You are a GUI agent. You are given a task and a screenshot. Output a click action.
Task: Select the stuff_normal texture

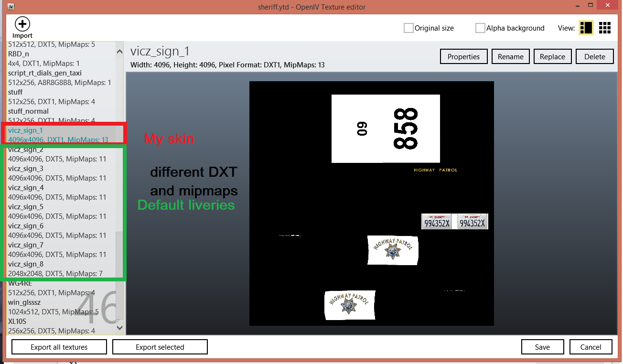click(60, 116)
